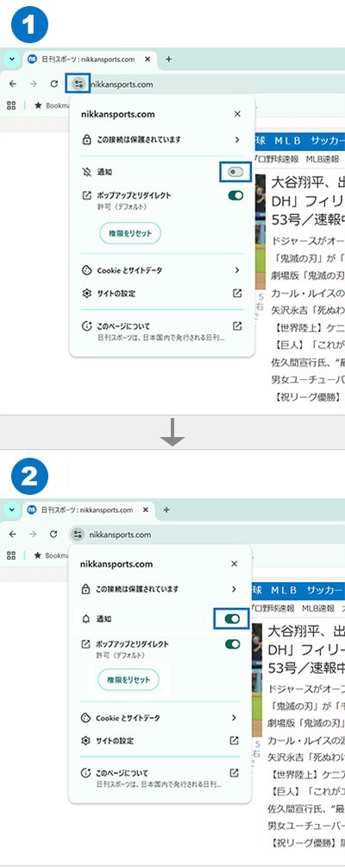Image resolution: width=345 pixels, height=868 pixels.
Task: Click forward arrow in step 2 browser
Action: click(x=33, y=535)
